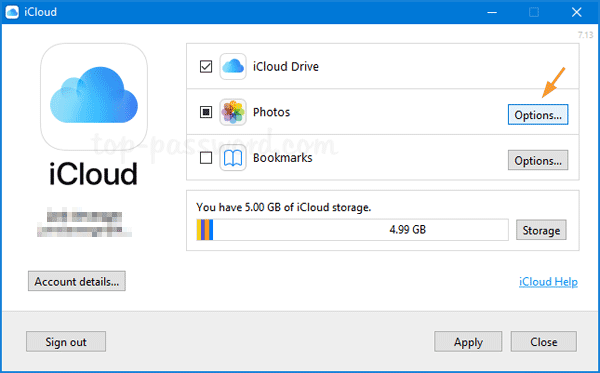Toggle the Photos checkbox

coord(206,112)
